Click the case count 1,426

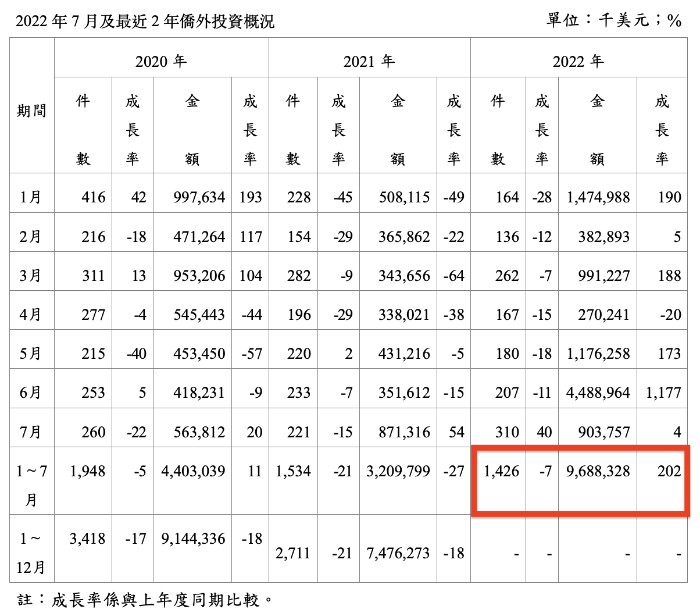click(x=502, y=471)
